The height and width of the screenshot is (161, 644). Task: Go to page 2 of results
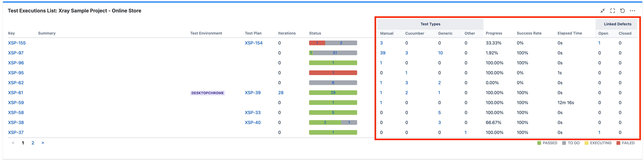[33, 143]
